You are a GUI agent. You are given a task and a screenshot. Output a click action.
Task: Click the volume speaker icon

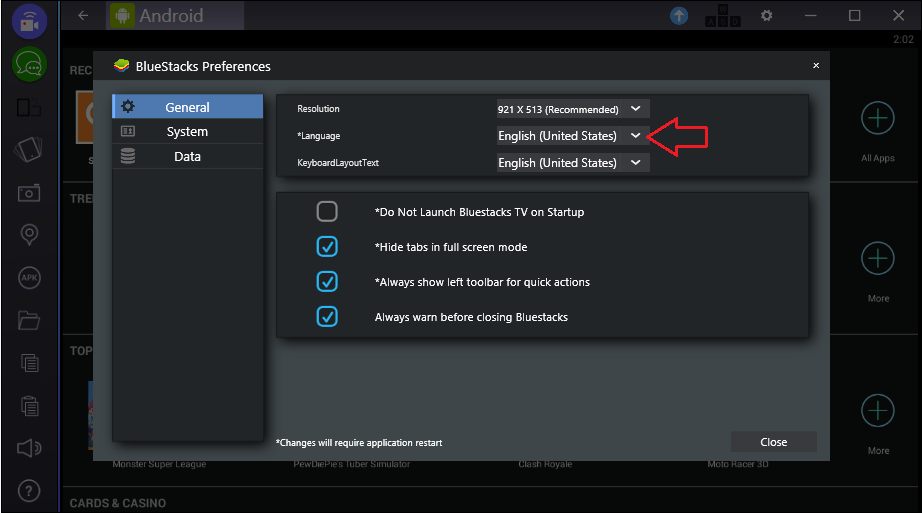point(29,449)
